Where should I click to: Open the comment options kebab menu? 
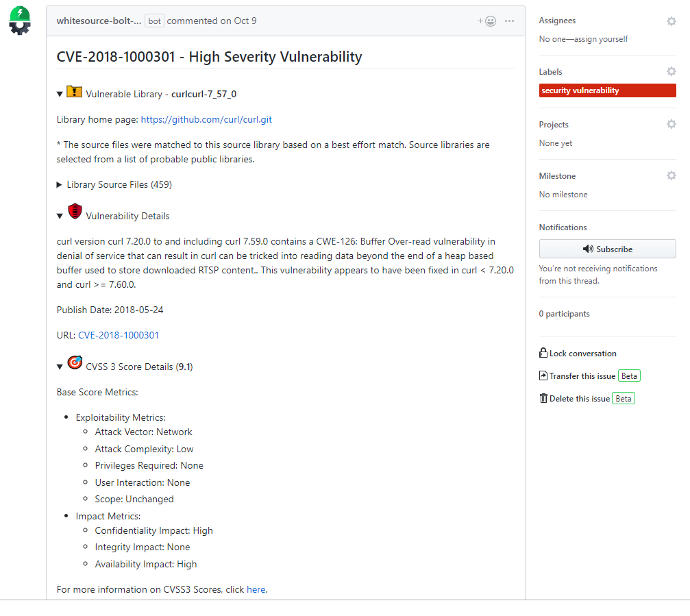pyautogui.click(x=509, y=21)
